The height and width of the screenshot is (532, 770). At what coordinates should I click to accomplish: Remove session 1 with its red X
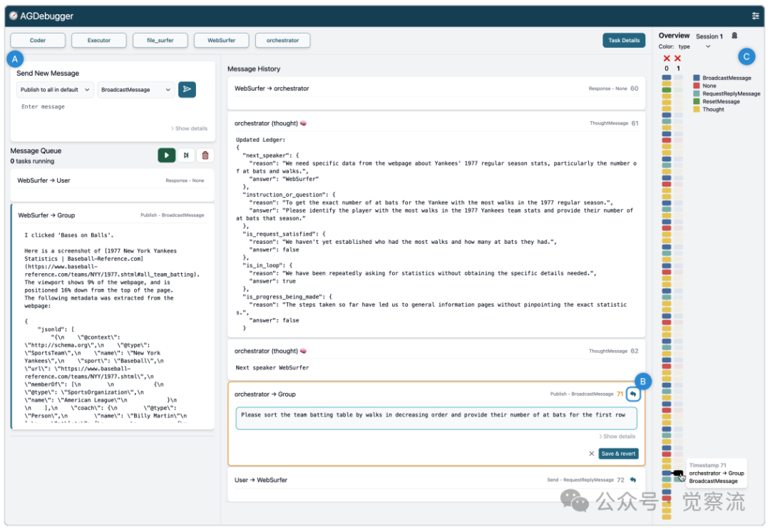678,58
